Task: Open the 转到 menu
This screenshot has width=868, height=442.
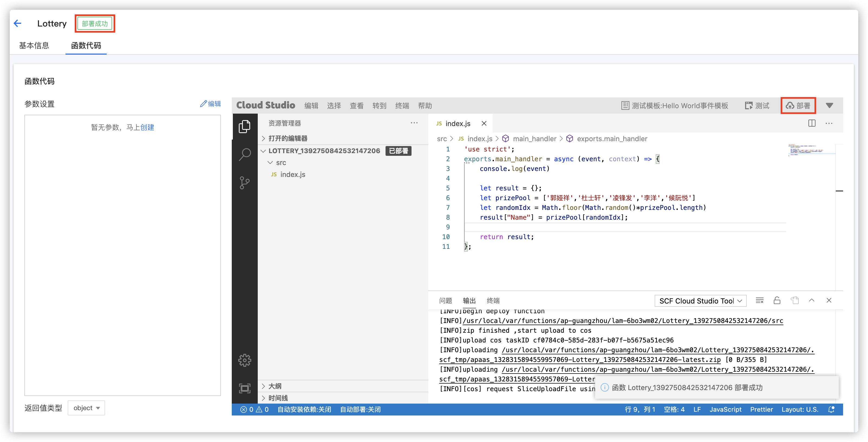Action: point(379,106)
